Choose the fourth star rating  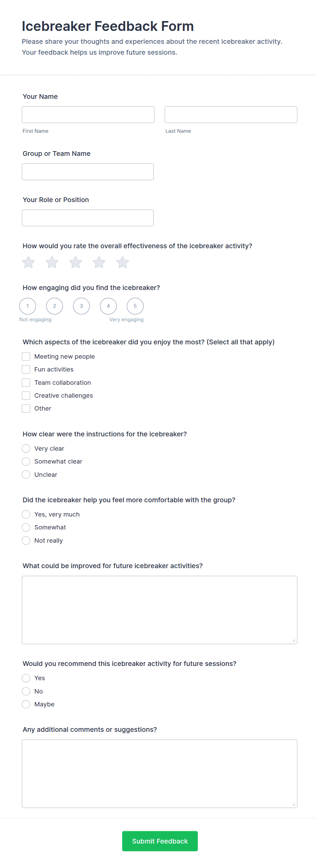(99, 262)
